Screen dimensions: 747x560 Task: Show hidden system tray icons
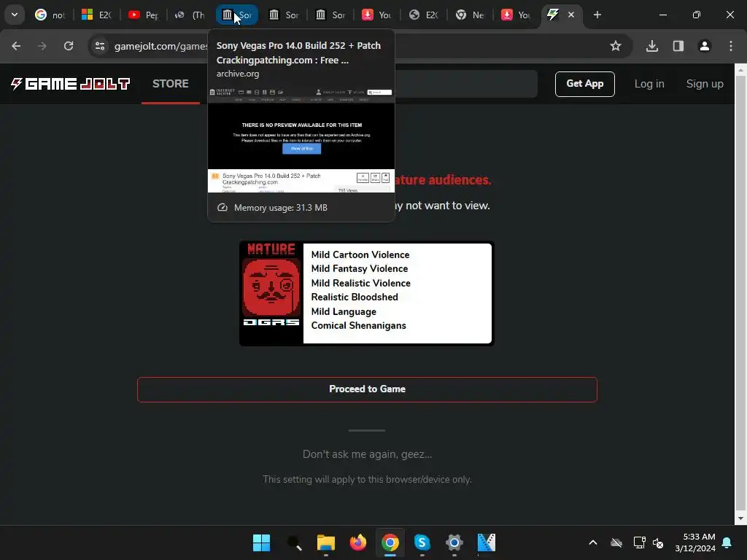[593, 542]
